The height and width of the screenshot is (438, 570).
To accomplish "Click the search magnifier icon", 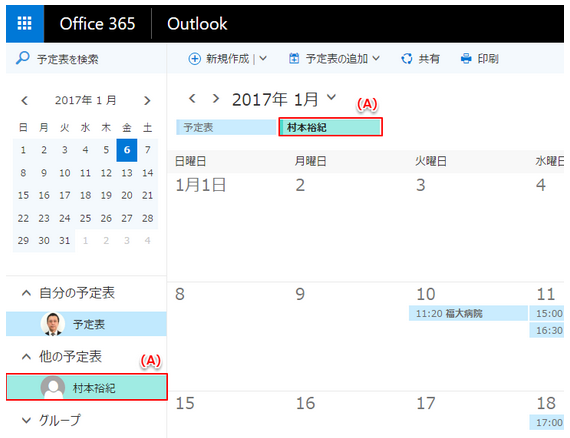I will click(x=23, y=58).
